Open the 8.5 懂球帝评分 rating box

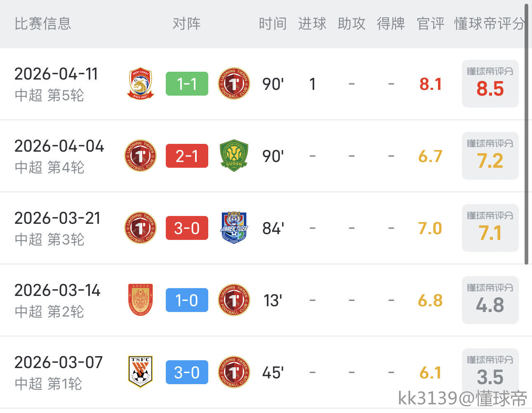[490, 84]
